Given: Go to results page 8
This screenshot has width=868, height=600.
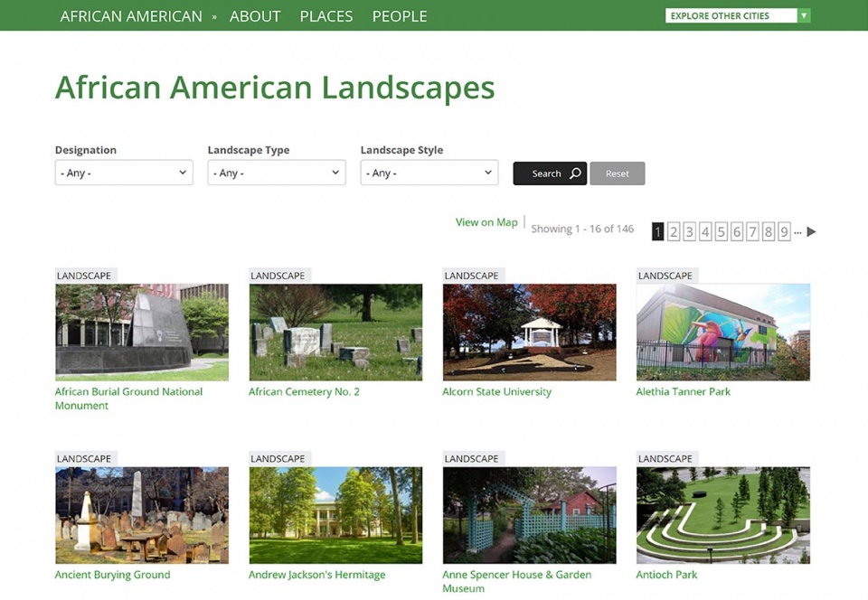Looking at the screenshot, I should [x=769, y=231].
